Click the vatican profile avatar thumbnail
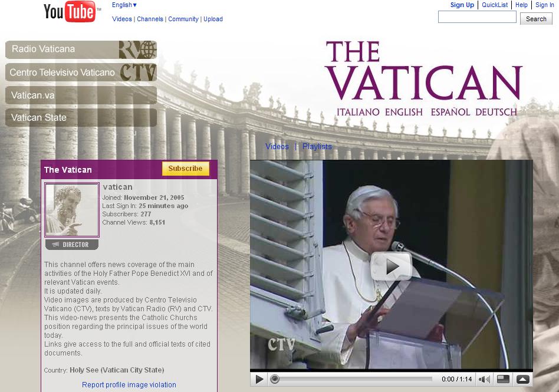Viewport: 559px width, 392px height. click(x=72, y=210)
